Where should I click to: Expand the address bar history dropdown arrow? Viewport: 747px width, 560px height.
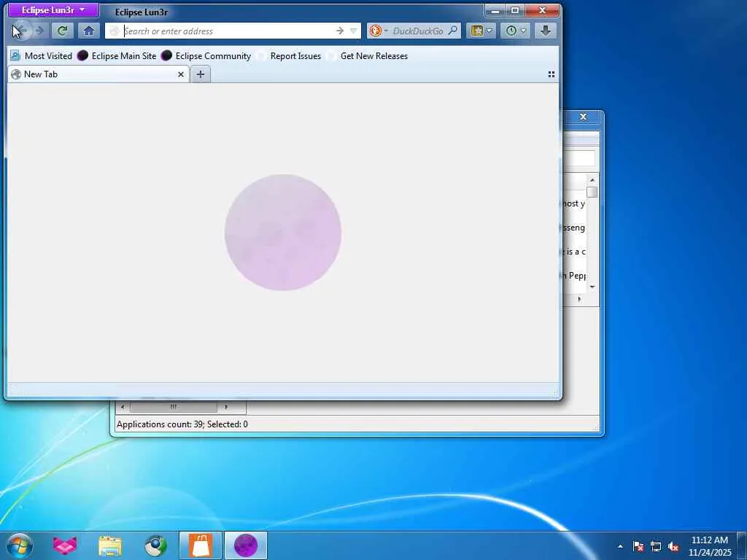click(x=354, y=31)
